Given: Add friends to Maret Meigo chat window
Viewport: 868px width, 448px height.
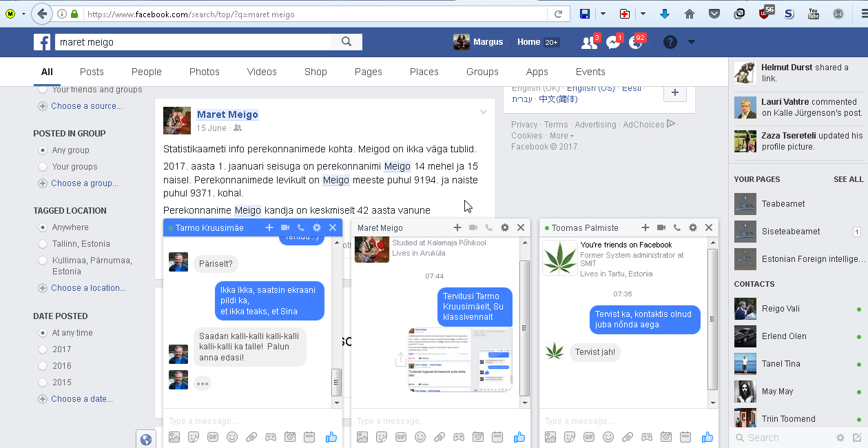Looking at the screenshot, I should point(457,227).
